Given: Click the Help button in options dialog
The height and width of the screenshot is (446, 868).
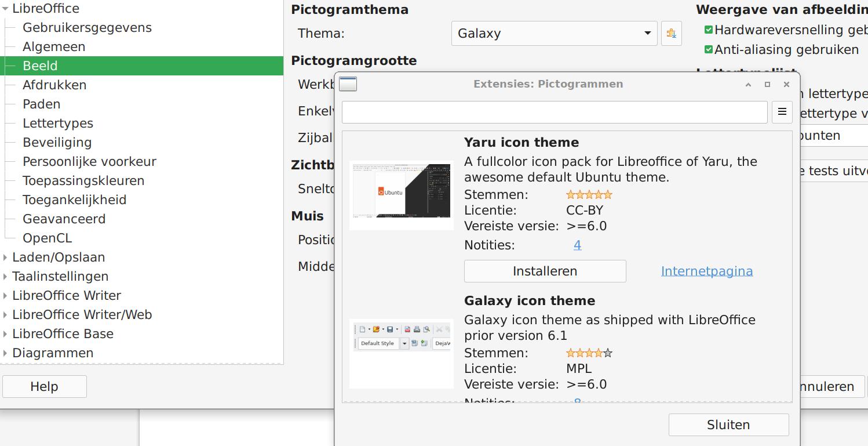Looking at the screenshot, I should tap(44, 386).
